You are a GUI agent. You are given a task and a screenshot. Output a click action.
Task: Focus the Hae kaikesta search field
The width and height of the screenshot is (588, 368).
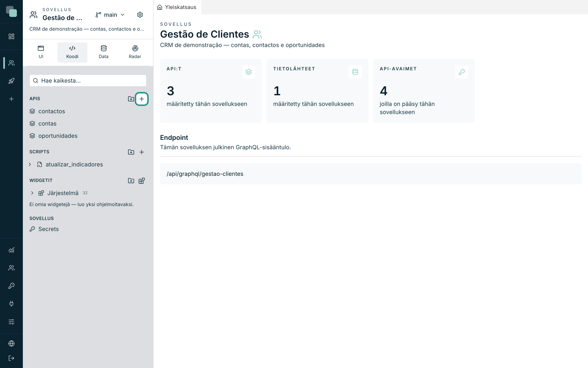[88, 81]
